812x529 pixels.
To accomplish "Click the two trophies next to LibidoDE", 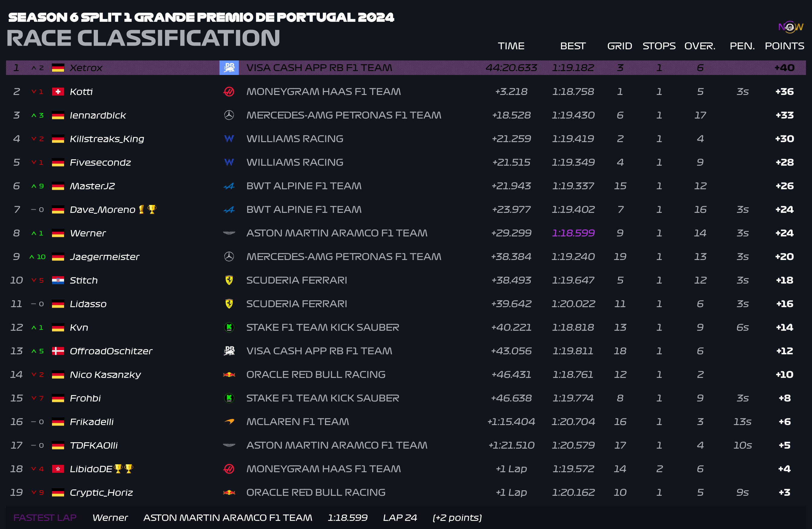I will pyautogui.click(x=124, y=469).
